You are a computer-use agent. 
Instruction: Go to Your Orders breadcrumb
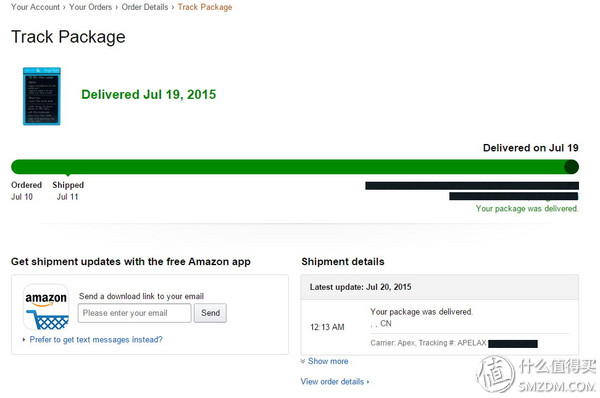90,7
